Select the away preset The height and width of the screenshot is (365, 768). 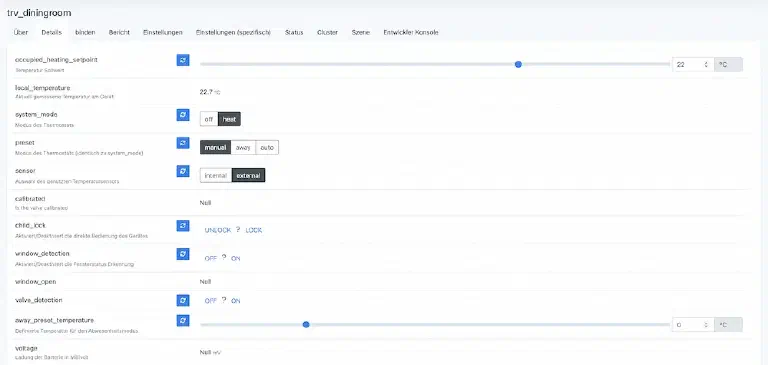tap(243, 147)
